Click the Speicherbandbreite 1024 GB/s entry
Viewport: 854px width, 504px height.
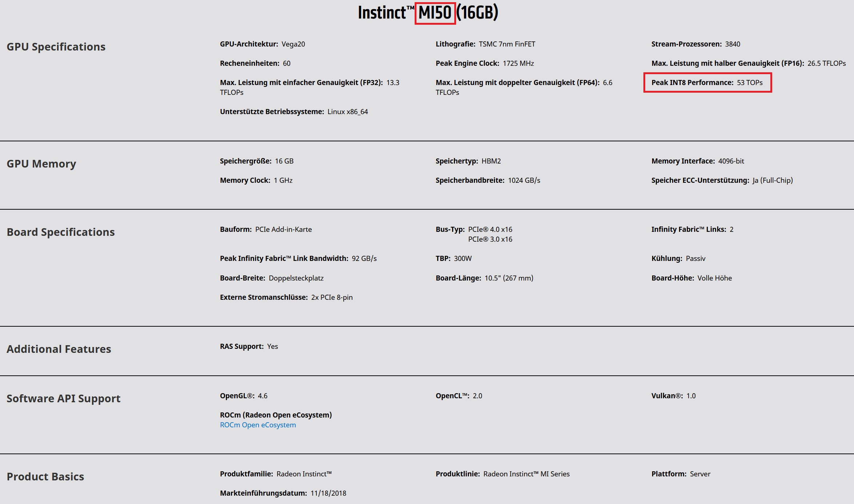(488, 180)
